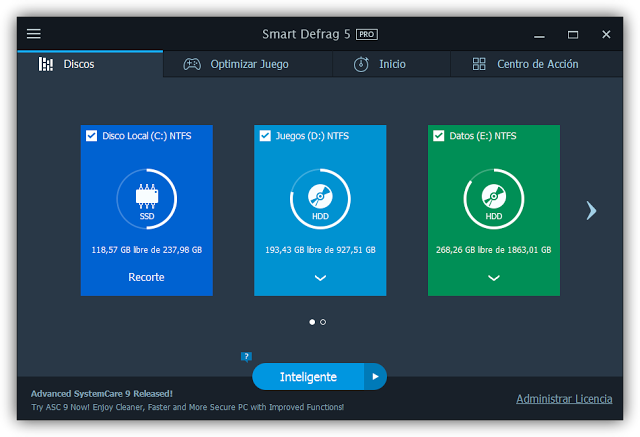
Task: Click the stopwatch icon next to Inicio
Action: (x=361, y=64)
